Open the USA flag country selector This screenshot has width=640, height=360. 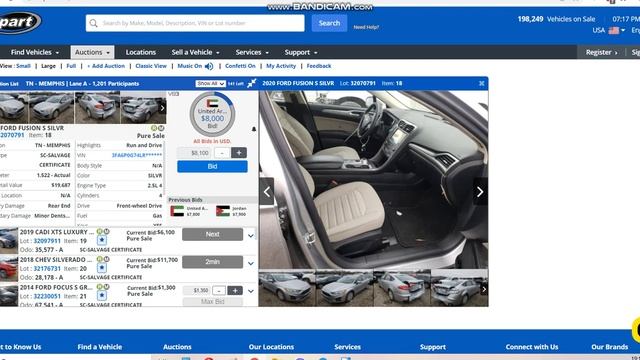(x=616, y=31)
